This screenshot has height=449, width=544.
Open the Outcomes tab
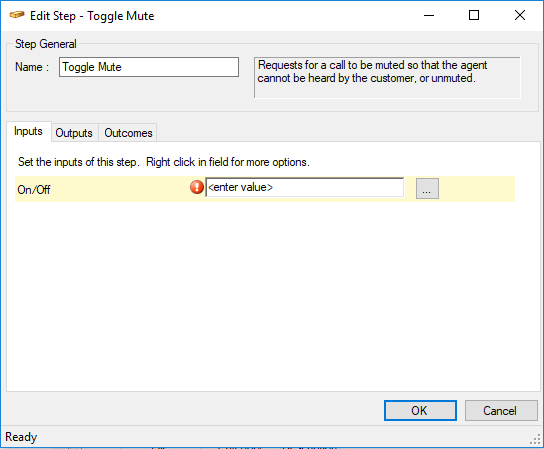(128, 133)
